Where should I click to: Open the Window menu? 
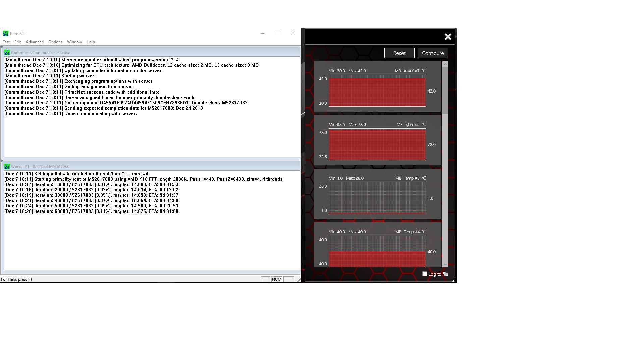[x=74, y=42]
